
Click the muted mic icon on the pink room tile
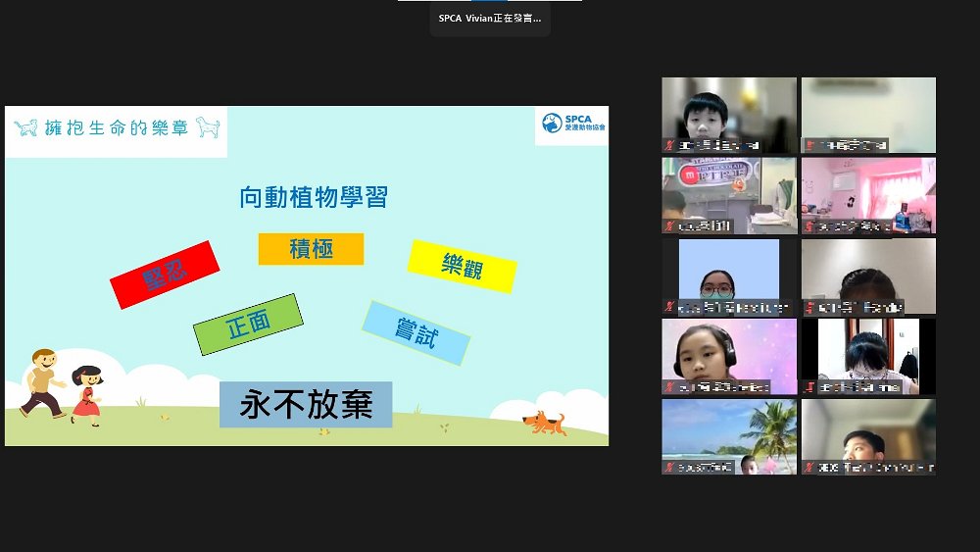[x=808, y=226]
